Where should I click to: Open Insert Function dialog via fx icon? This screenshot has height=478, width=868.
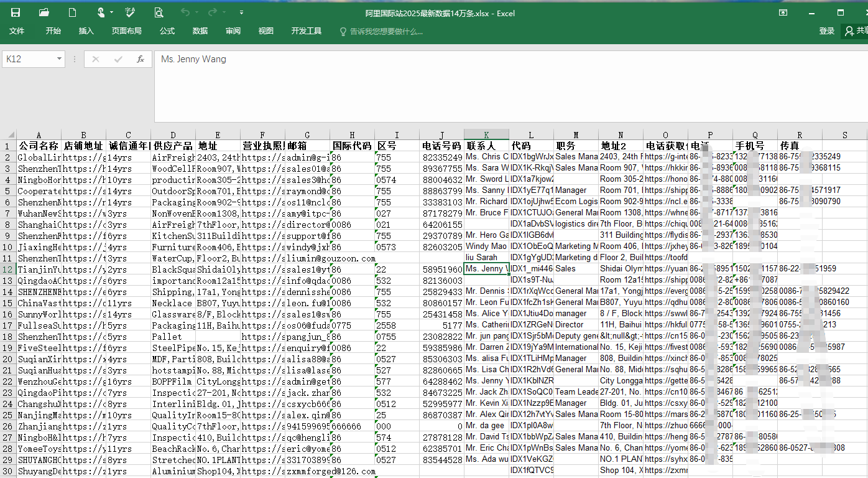(141, 59)
